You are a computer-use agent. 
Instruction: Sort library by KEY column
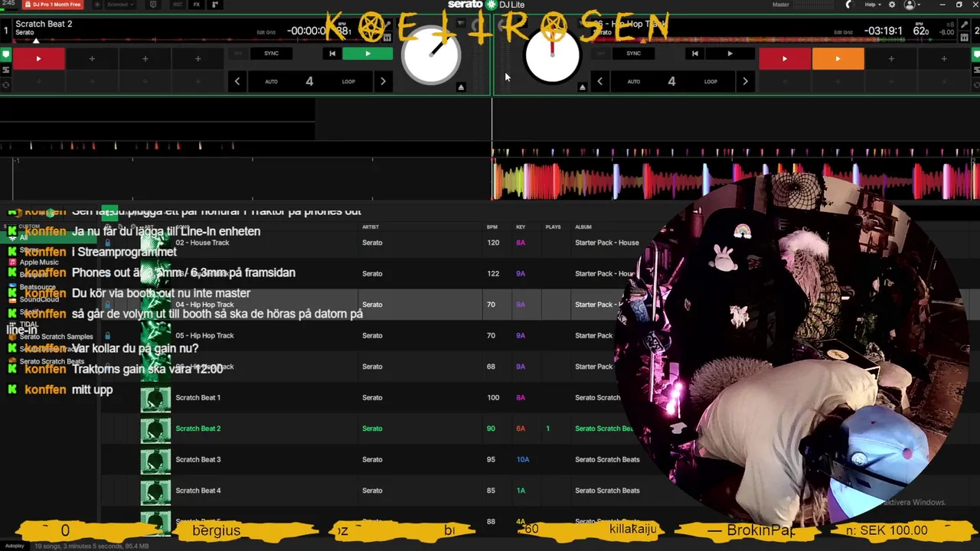(521, 227)
